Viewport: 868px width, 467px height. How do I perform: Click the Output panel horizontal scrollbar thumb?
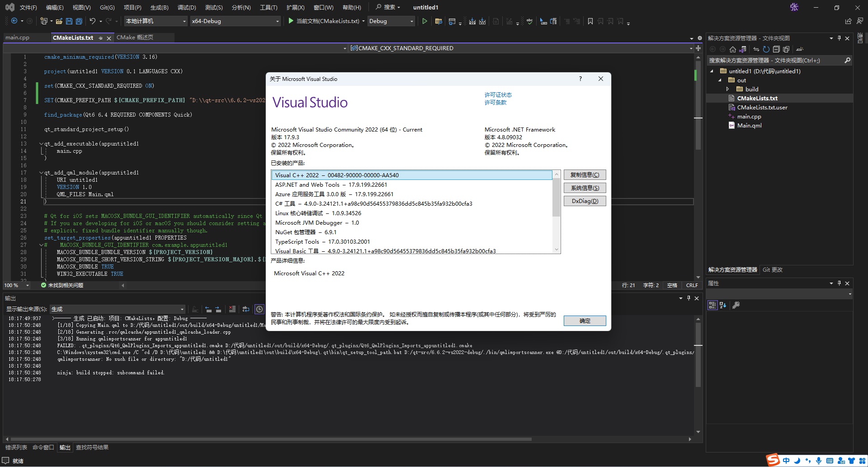[271, 439]
